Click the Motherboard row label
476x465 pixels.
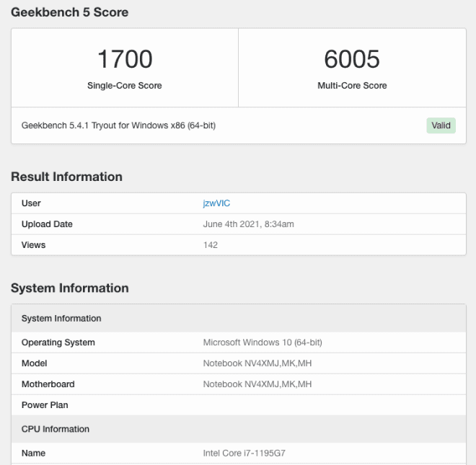tap(48, 384)
